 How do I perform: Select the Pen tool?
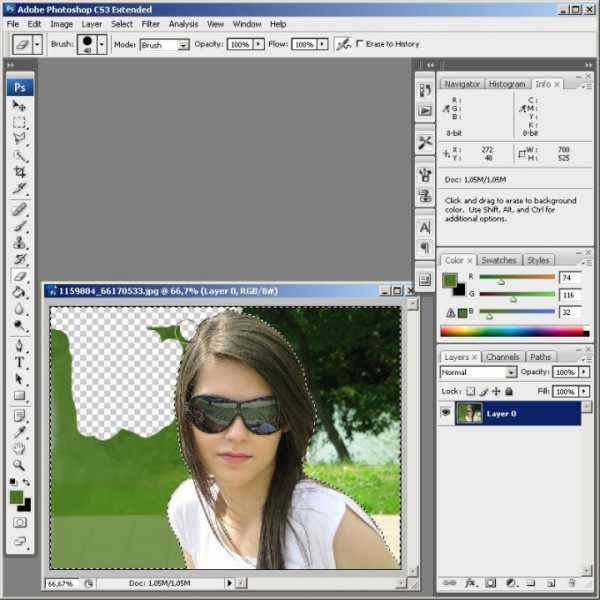tap(19, 346)
